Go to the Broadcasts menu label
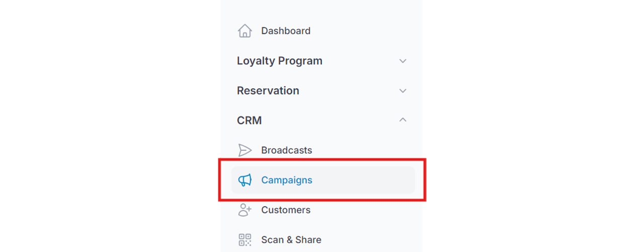Screen dimensions: 644x252 [287, 150]
